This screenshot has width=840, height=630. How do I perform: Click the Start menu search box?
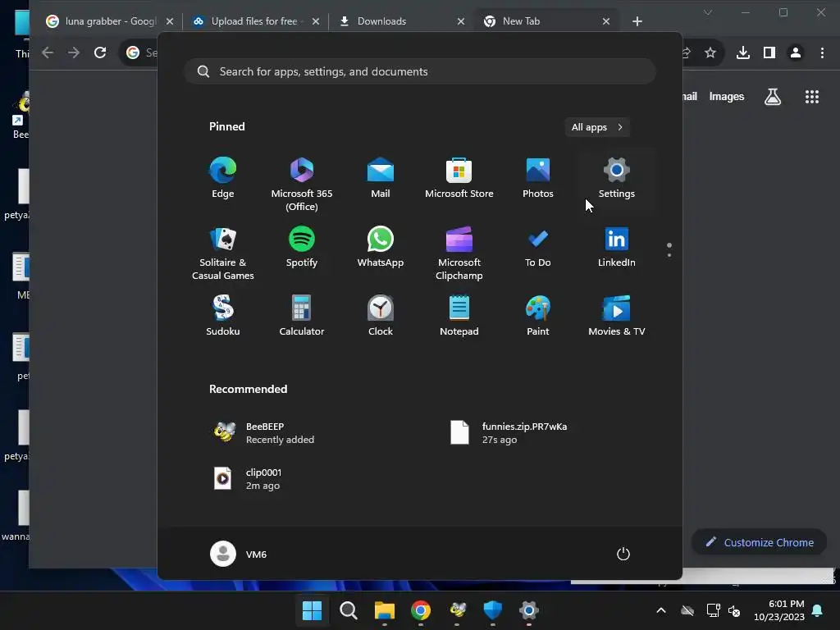click(420, 71)
